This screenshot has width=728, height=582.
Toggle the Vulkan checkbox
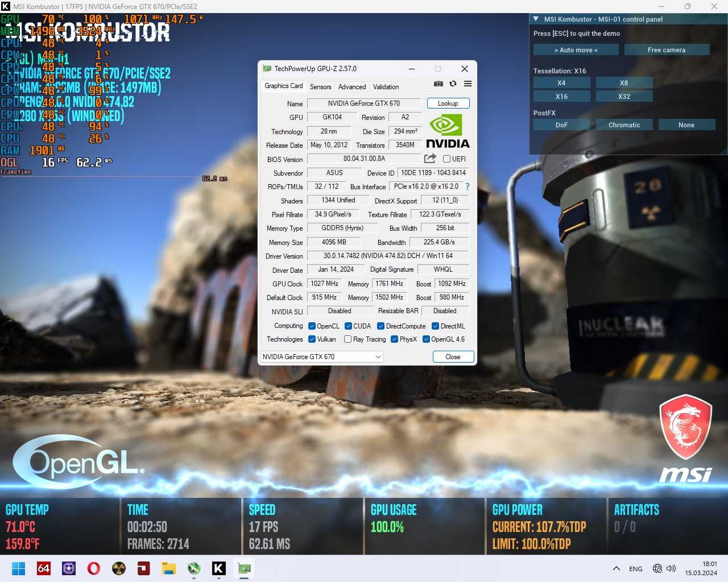coord(312,339)
